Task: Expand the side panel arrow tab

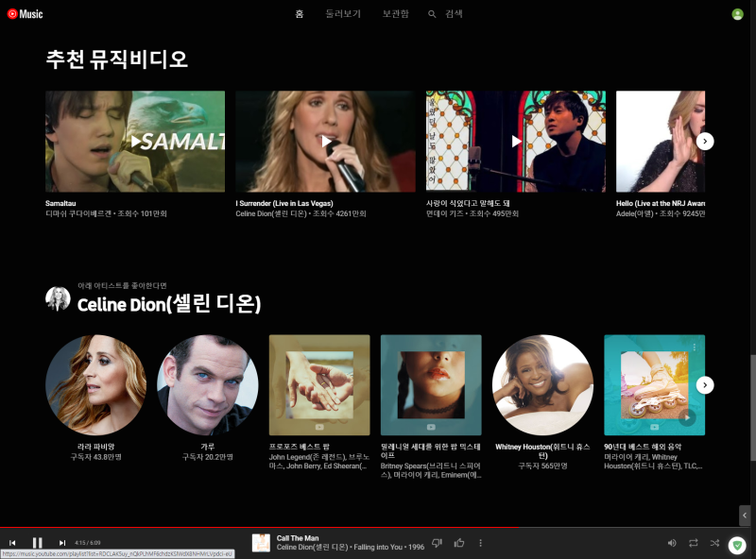Action: tap(745, 516)
